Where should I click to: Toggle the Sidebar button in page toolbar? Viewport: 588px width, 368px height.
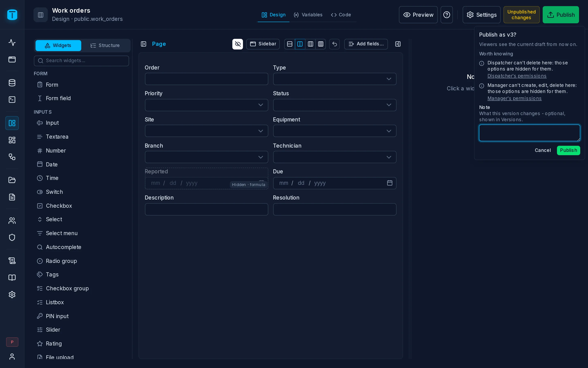[263, 44]
